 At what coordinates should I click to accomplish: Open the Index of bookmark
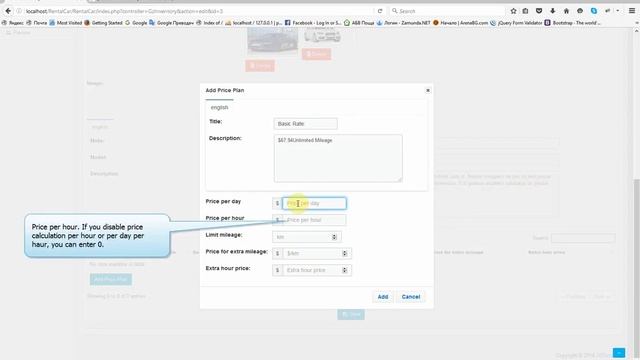click(x=209, y=23)
